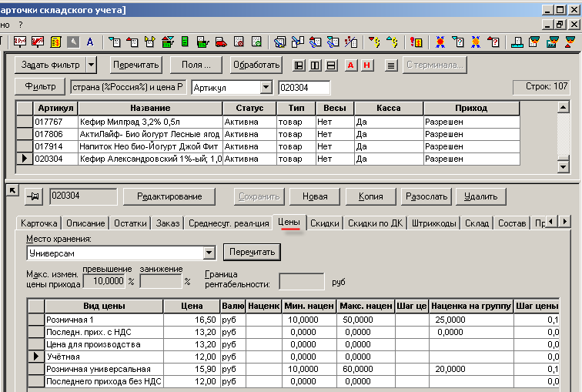Click the Вид цены column header
The image size is (582, 392).
pos(104,306)
